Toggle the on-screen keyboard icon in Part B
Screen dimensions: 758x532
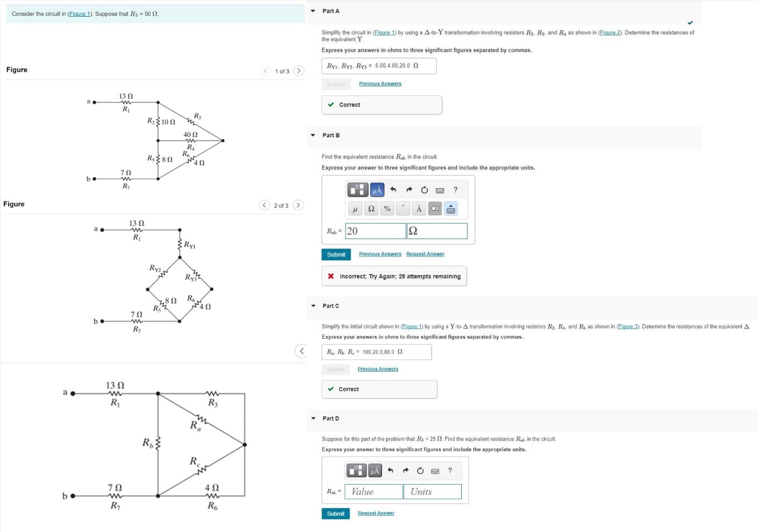click(x=451, y=209)
